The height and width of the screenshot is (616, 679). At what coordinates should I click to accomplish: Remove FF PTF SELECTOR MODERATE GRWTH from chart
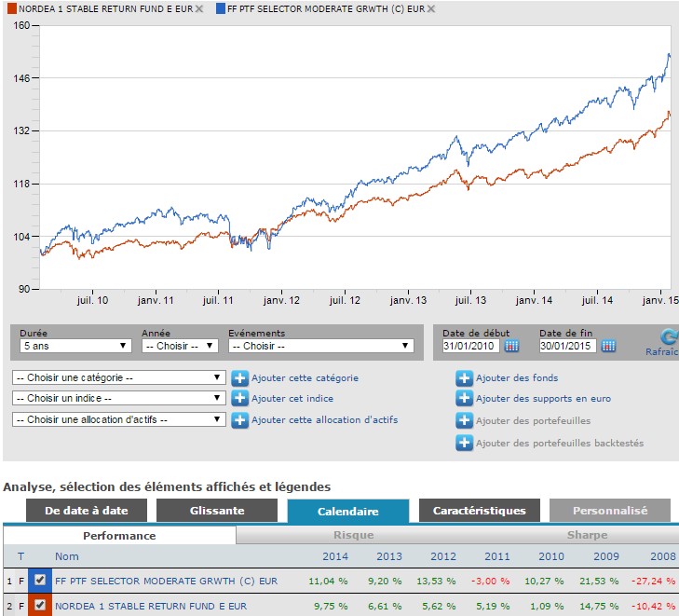tap(431, 8)
